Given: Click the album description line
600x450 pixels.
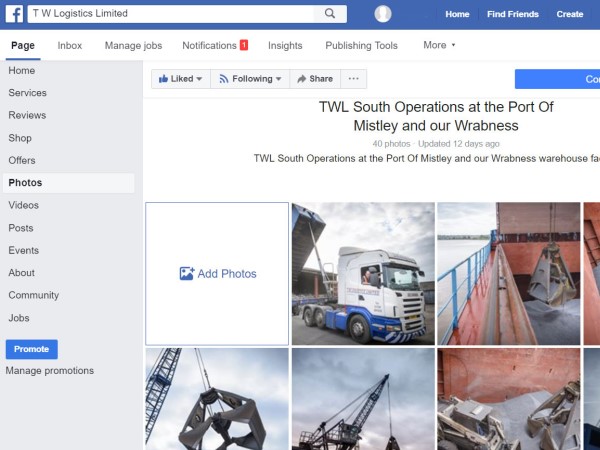Looking at the screenshot, I should 427,158.
